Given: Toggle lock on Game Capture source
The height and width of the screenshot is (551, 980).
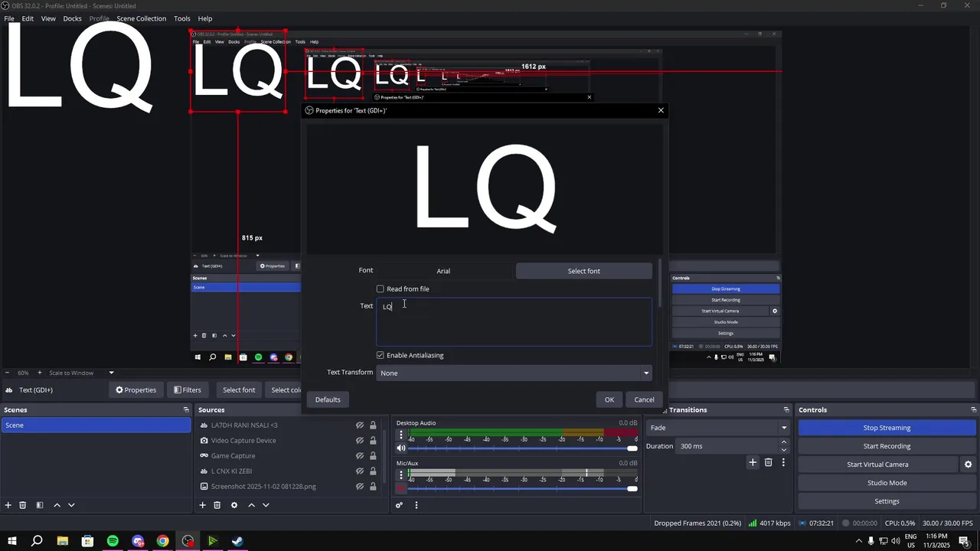Looking at the screenshot, I should tap(373, 456).
